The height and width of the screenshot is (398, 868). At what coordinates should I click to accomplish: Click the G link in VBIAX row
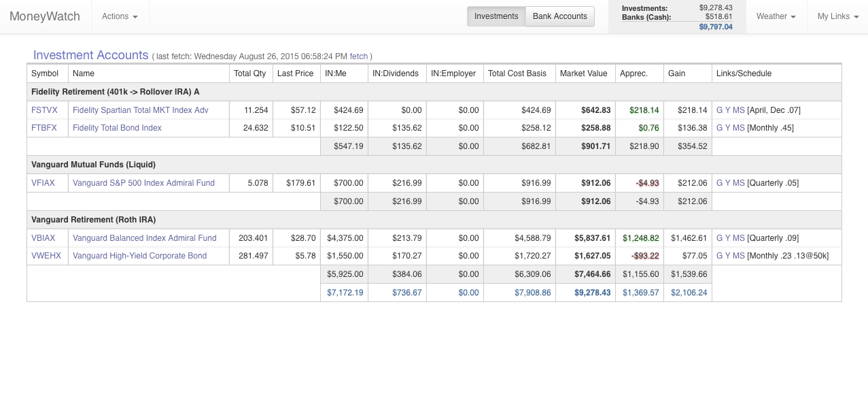(x=719, y=238)
